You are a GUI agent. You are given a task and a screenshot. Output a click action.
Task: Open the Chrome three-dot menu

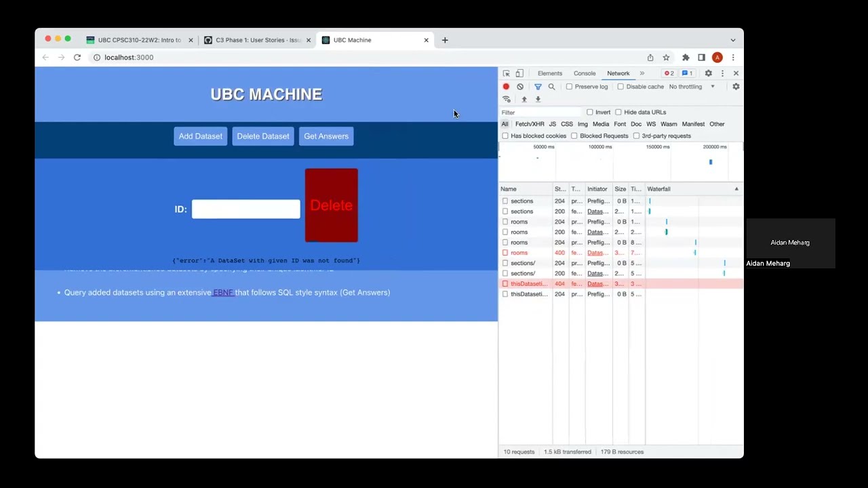[734, 58]
